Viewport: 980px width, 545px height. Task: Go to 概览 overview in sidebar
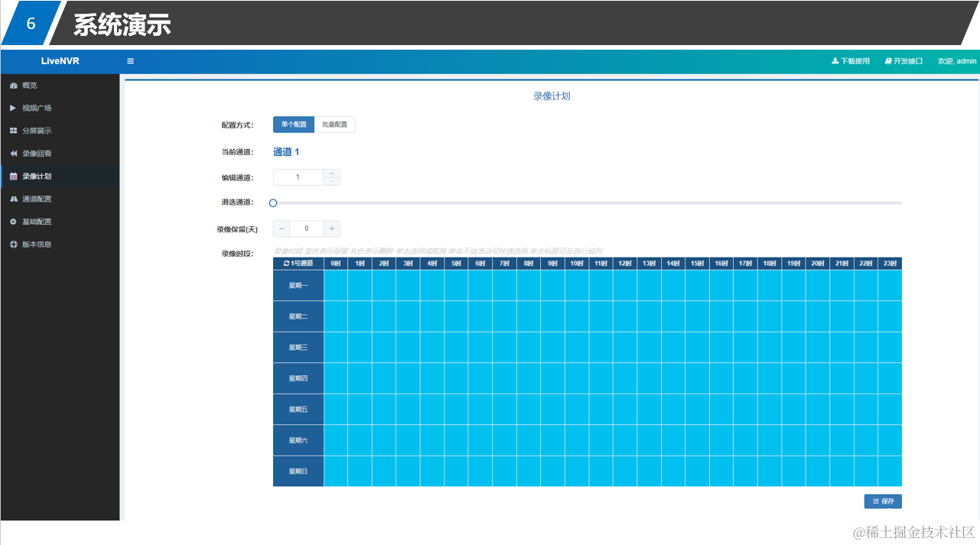[x=60, y=85]
